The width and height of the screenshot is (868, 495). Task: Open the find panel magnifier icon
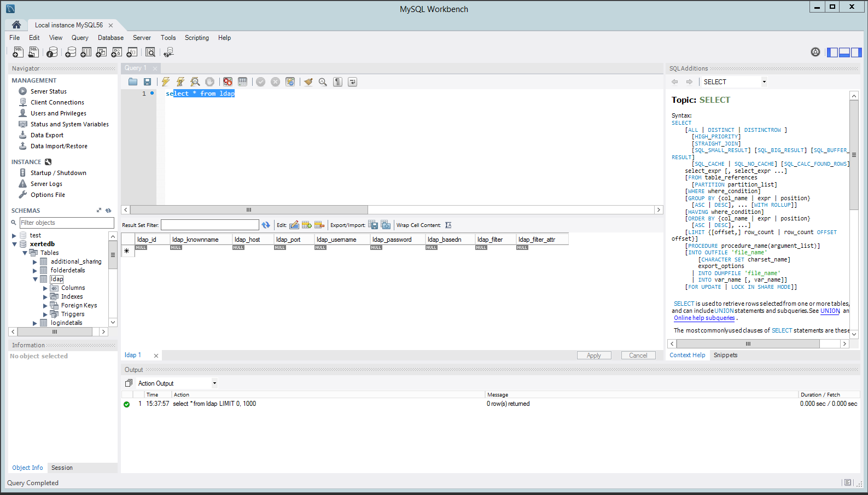(x=323, y=81)
